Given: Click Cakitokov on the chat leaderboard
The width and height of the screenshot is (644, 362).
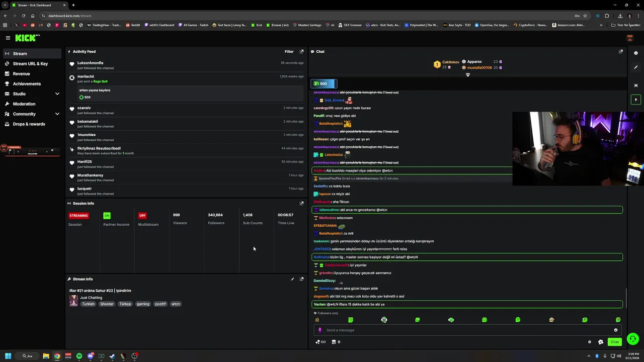Looking at the screenshot, I should click(x=450, y=62).
